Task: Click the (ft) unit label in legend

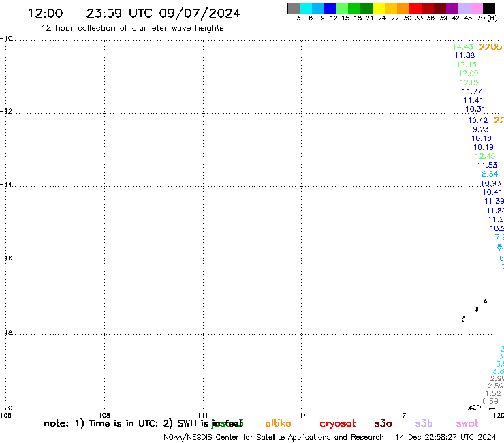Action: coord(492,18)
